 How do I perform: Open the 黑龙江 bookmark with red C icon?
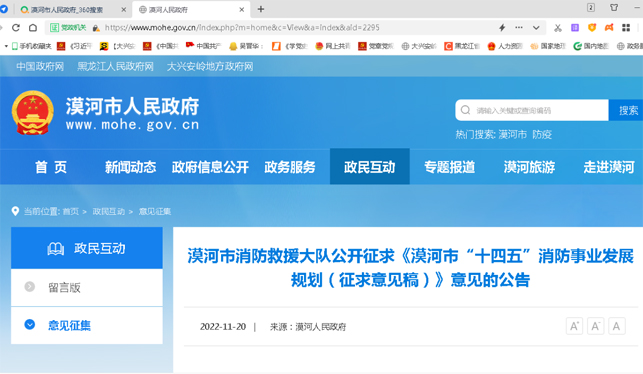(x=462, y=46)
